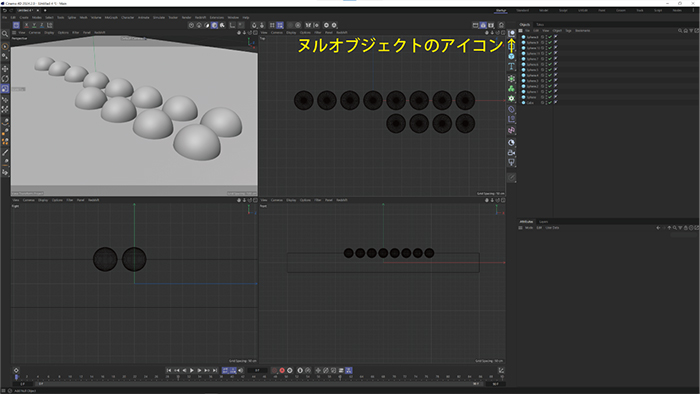Open Tags menu in Object Manager
700x394 pixels.
[x=568, y=31]
